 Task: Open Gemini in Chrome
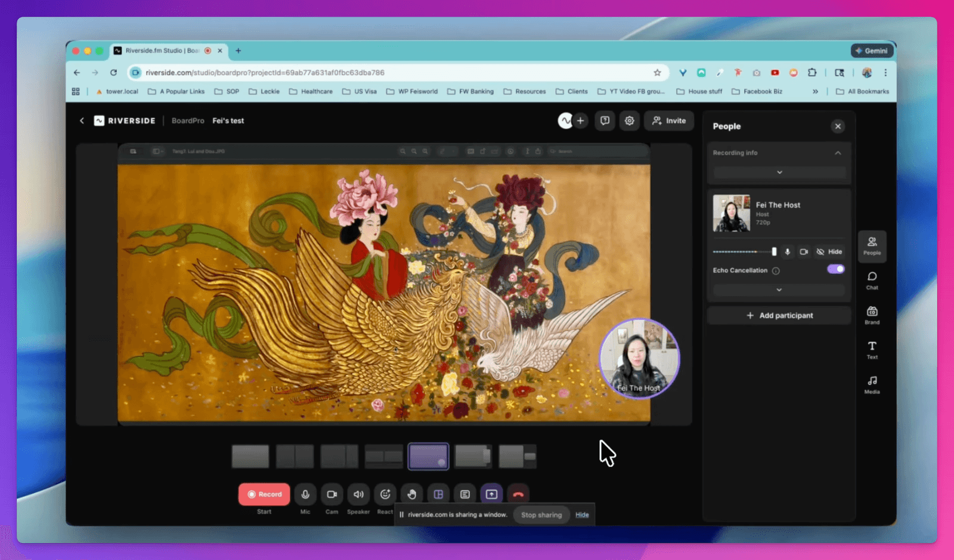coord(872,51)
